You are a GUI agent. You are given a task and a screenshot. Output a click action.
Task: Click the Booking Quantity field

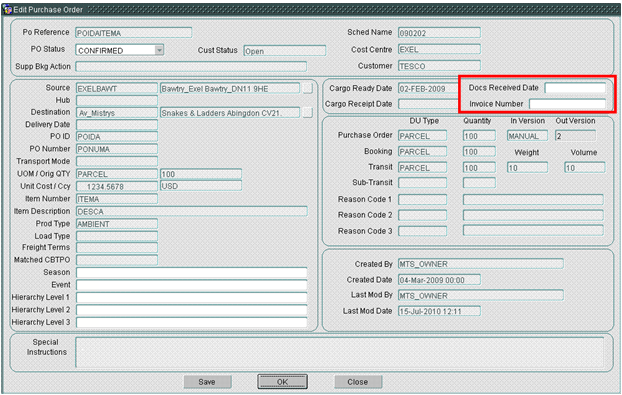coord(479,151)
